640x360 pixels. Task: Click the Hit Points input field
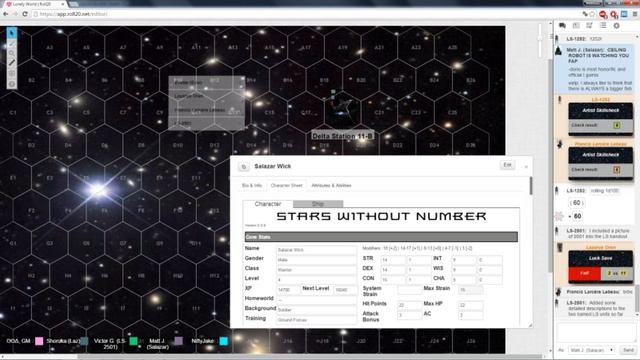coord(409,305)
